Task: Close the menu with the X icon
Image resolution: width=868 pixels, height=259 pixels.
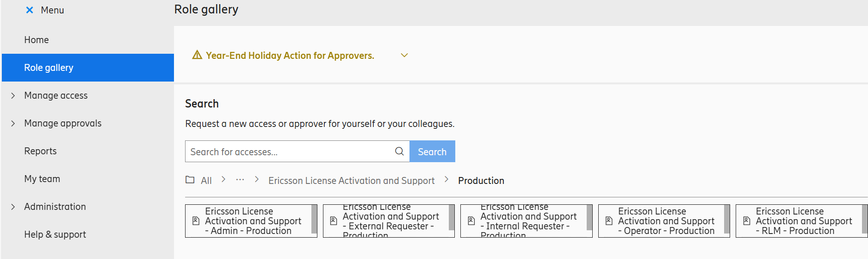Action: click(30, 10)
